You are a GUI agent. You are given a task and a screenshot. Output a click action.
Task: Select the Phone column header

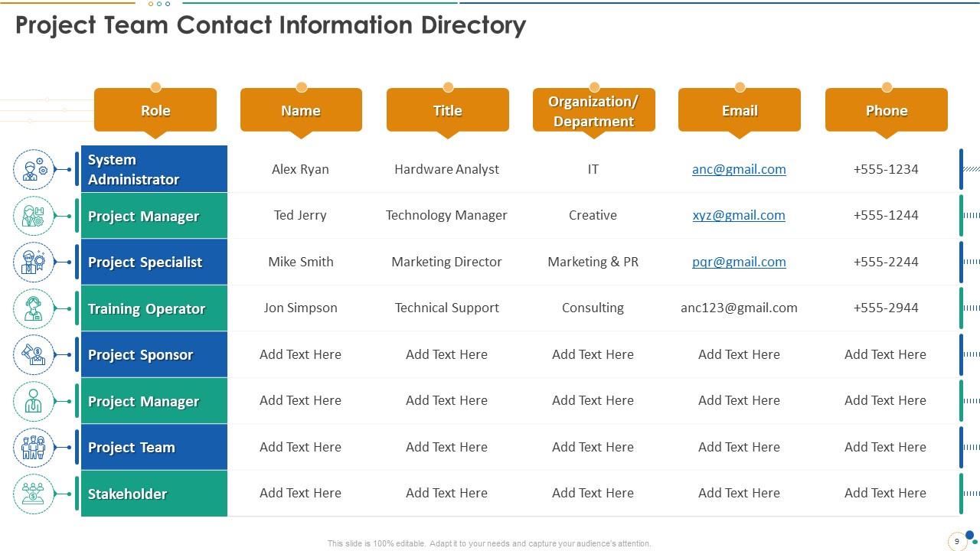[x=886, y=110]
